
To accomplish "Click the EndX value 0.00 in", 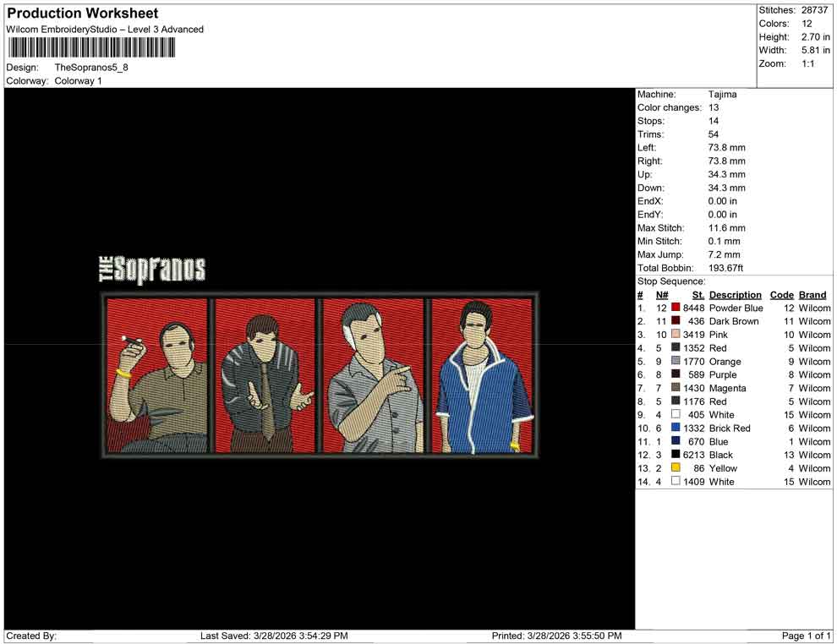I will tap(722, 200).
